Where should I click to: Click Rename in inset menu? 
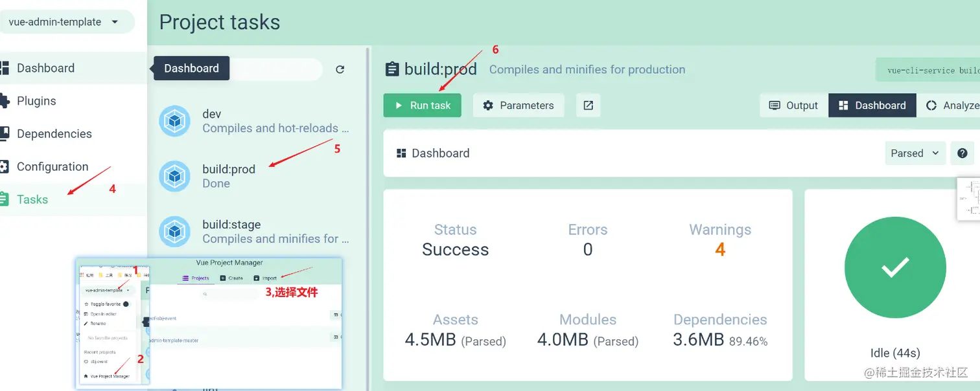[x=95, y=324]
